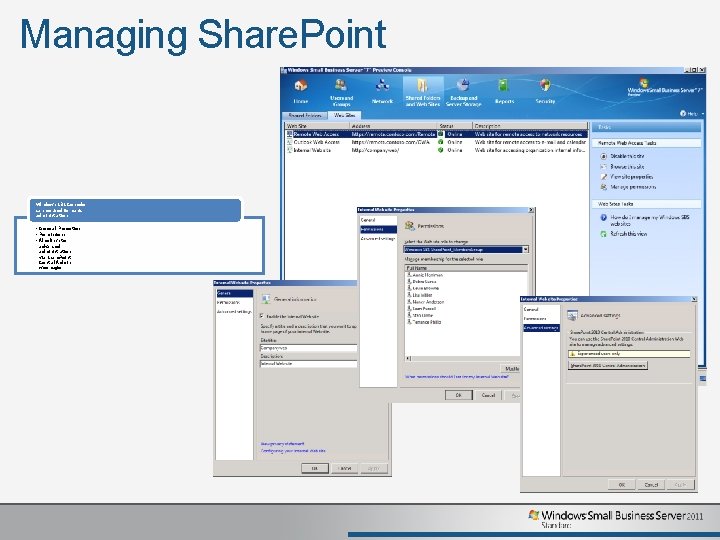The width and height of the screenshot is (720, 540).
Task: Open the Web site role dropdown
Action: tap(525, 249)
